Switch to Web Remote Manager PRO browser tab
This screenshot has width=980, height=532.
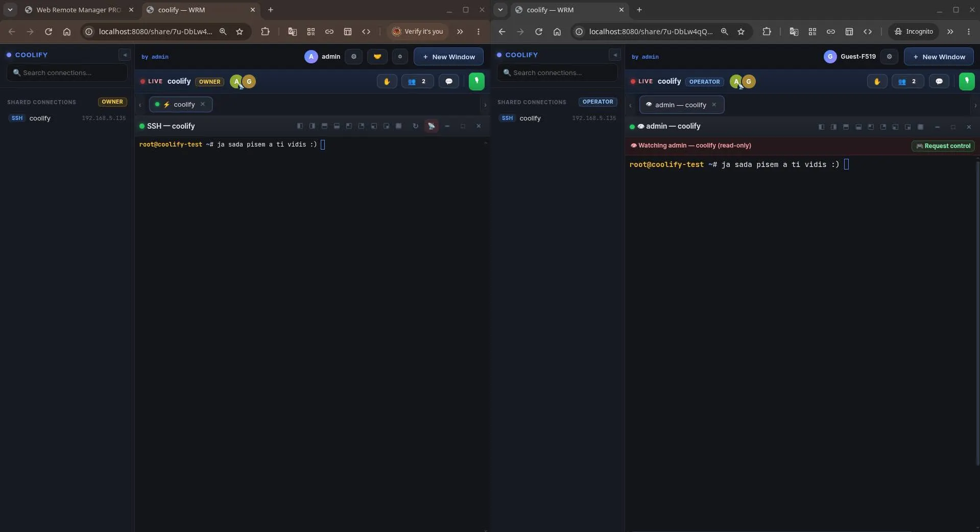(x=79, y=10)
